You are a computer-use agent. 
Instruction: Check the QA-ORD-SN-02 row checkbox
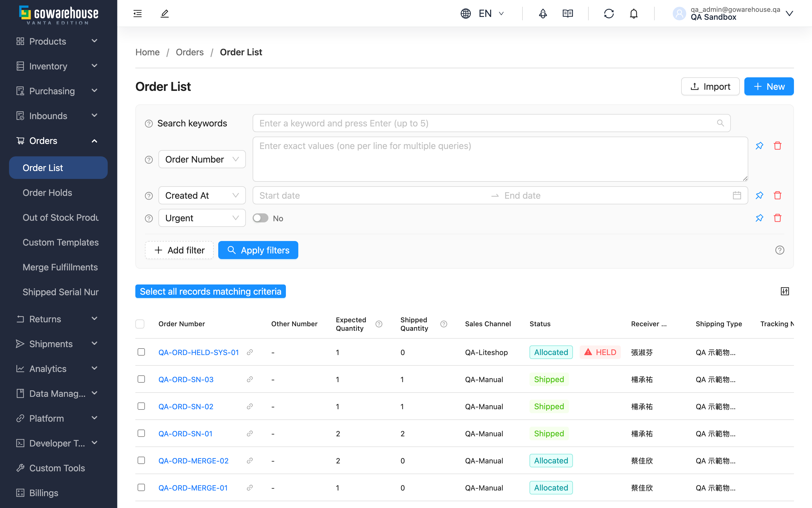(141, 406)
